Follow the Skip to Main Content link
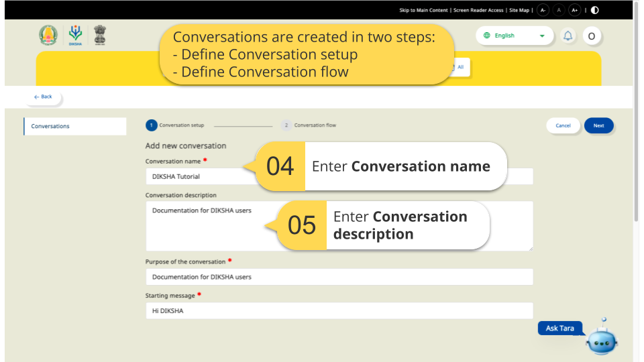The image size is (644, 362). (424, 11)
